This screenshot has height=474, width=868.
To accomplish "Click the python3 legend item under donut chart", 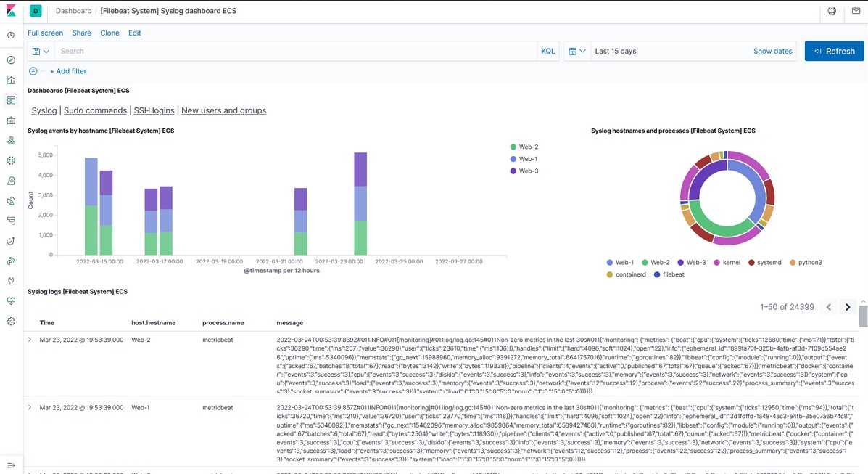I will coord(806,263).
